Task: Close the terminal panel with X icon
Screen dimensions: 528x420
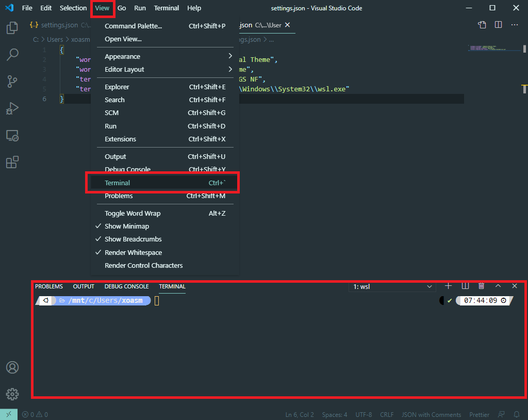Action: [x=515, y=286]
